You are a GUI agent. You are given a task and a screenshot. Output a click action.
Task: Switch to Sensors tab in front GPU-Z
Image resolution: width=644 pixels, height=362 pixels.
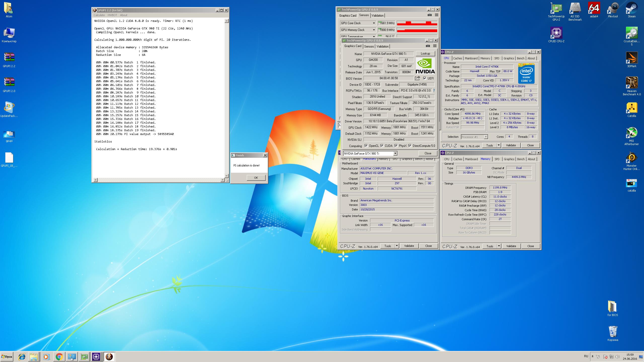369,46
